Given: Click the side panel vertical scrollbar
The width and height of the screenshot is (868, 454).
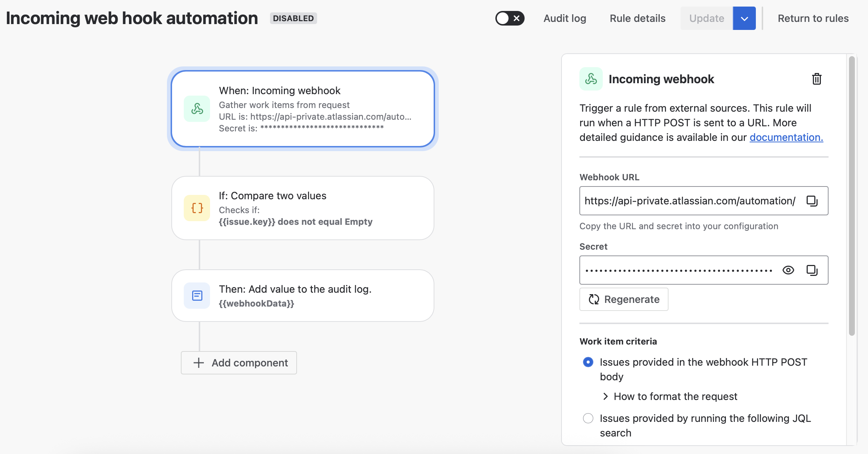Looking at the screenshot, I should click(852, 196).
